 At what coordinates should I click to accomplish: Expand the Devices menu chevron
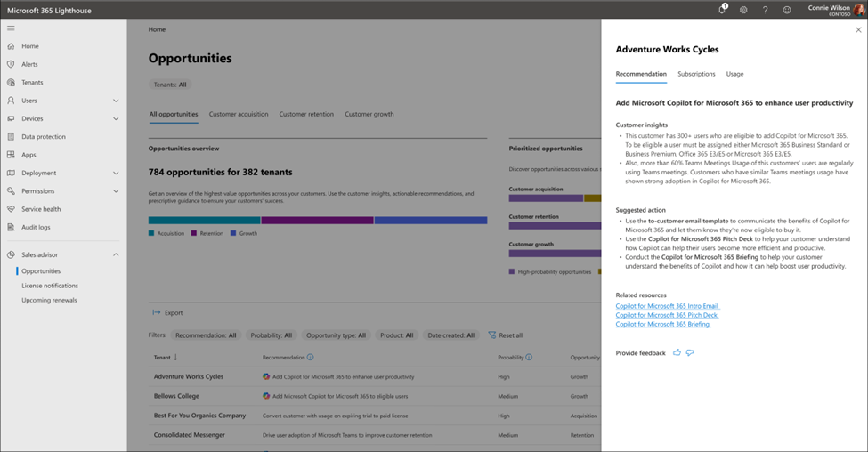(x=116, y=118)
